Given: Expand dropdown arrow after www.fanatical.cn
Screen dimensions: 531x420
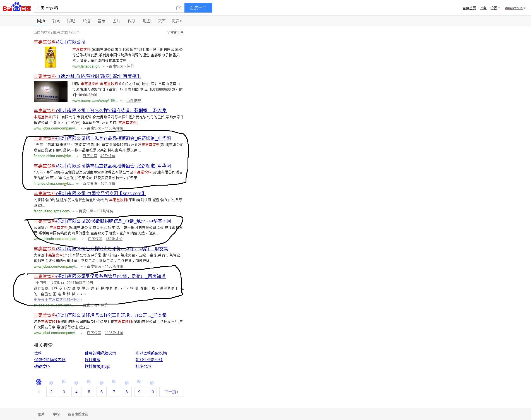Looking at the screenshot, I should click(104, 66).
